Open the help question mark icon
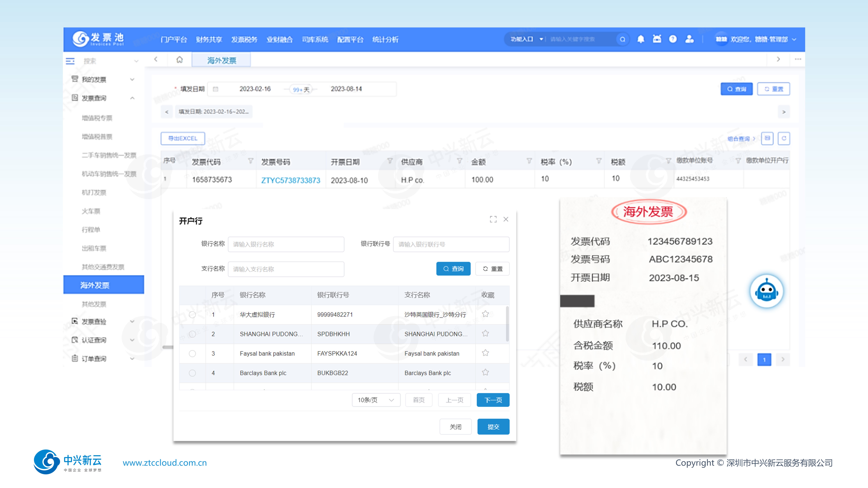 point(673,39)
